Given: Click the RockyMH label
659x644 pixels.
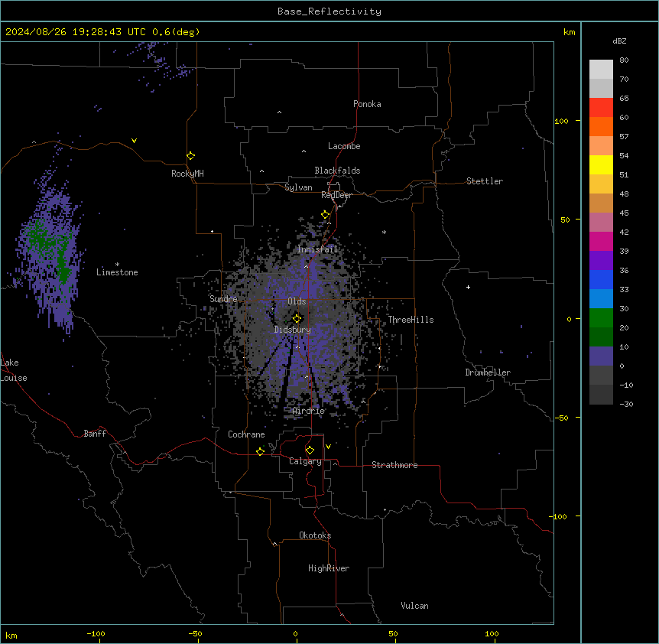Looking at the screenshot, I should (187, 174).
